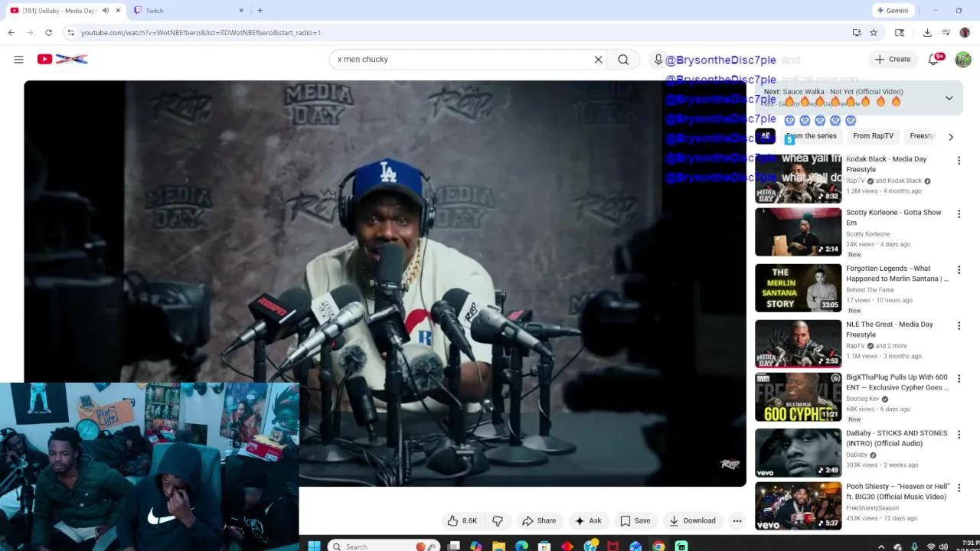The image size is (980, 551).
Task: Open DaBaby STICKS AND STONES title link
Action: [x=897, y=438]
